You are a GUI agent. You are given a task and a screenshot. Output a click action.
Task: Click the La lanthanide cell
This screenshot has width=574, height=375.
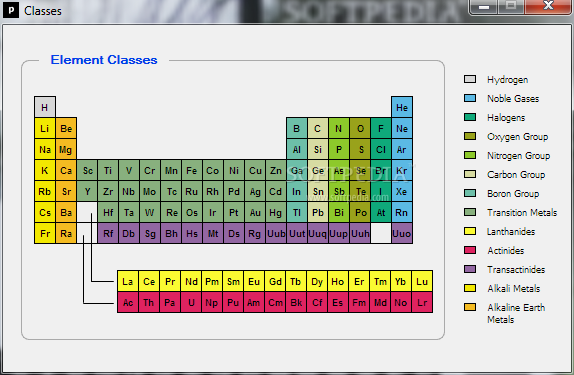point(128,281)
